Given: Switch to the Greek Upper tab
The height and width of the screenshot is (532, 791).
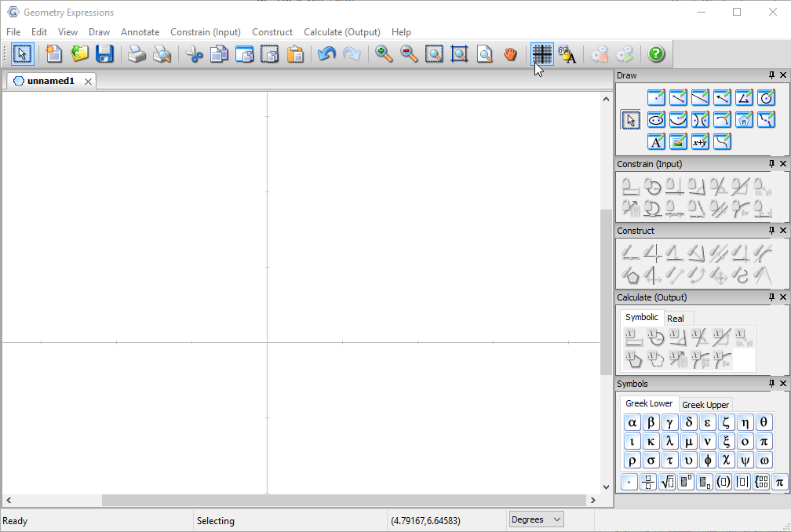Looking at the screenshot, I should pos(705,404).
